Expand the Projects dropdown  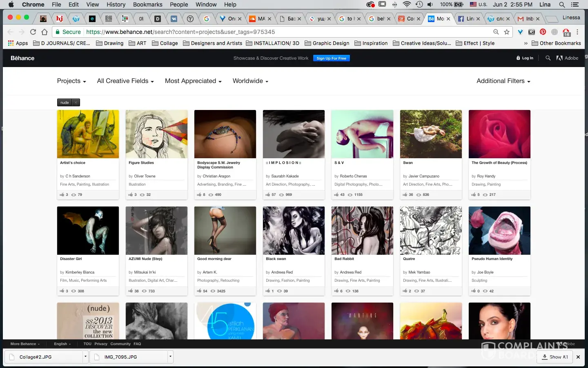(71, 81)
